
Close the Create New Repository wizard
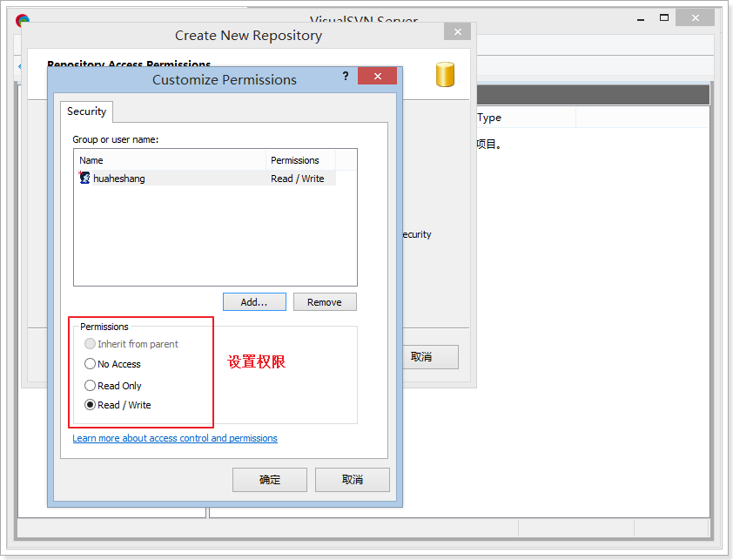pyautogui.click(x=457, y=32)
